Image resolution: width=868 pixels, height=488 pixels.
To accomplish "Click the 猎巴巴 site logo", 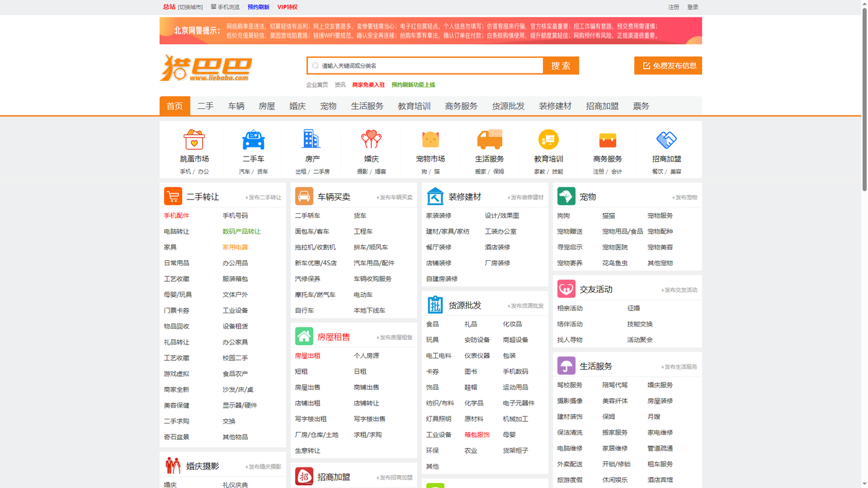I will [206, 67].
